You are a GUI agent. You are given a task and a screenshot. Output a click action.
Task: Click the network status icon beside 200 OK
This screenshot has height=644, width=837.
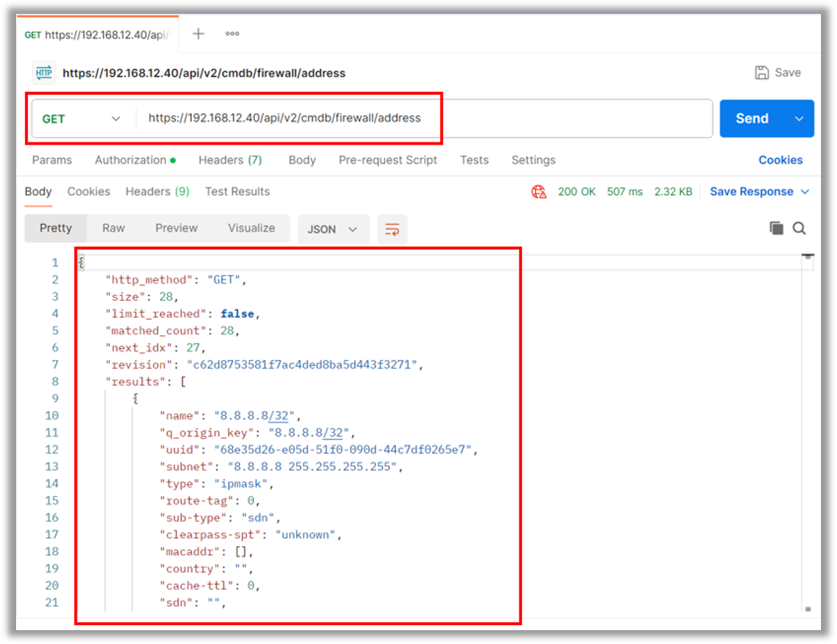[538, 191]
